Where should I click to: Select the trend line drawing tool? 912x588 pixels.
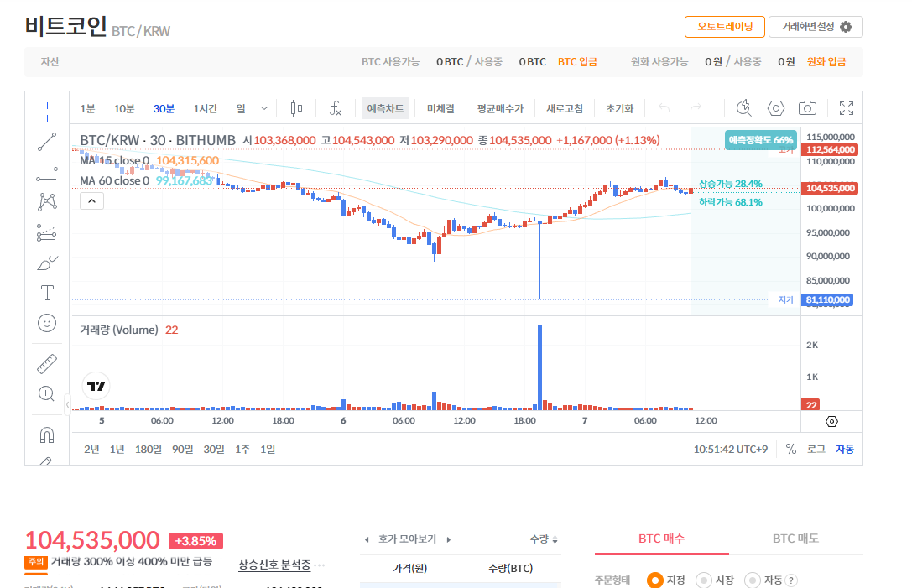(x=47, y=141)
